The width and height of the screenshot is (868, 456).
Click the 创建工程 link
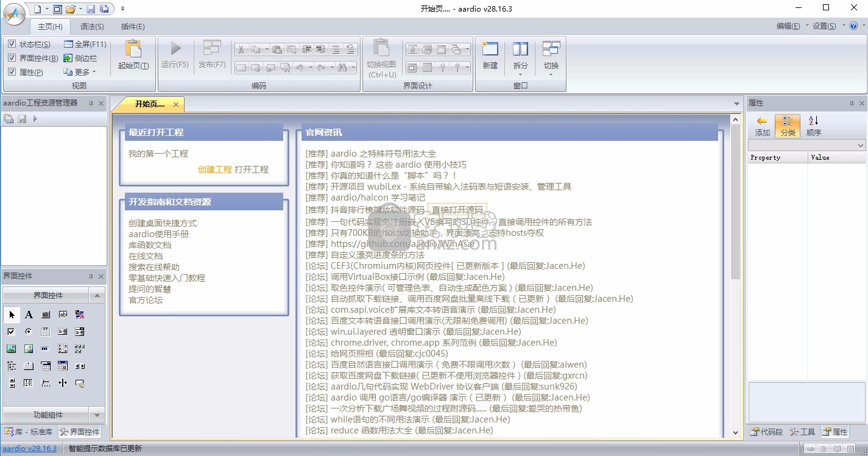pyautogui.click(x=215, y=169)
